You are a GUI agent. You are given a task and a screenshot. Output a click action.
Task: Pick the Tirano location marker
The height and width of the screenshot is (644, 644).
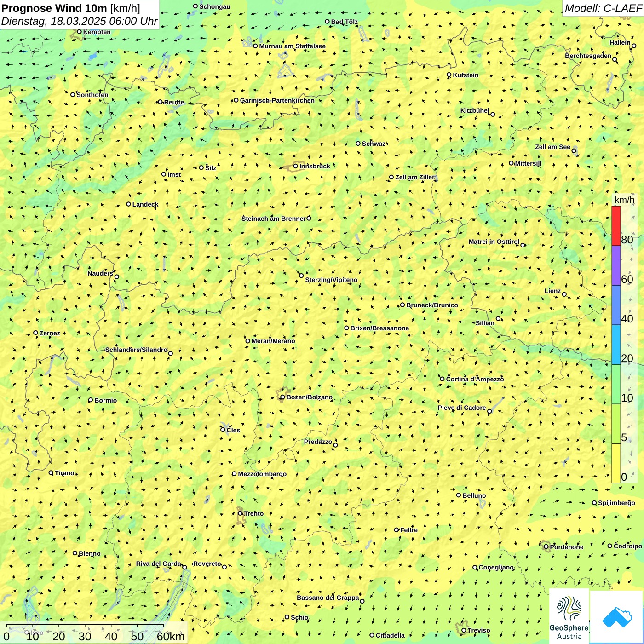tap(51, 473)
